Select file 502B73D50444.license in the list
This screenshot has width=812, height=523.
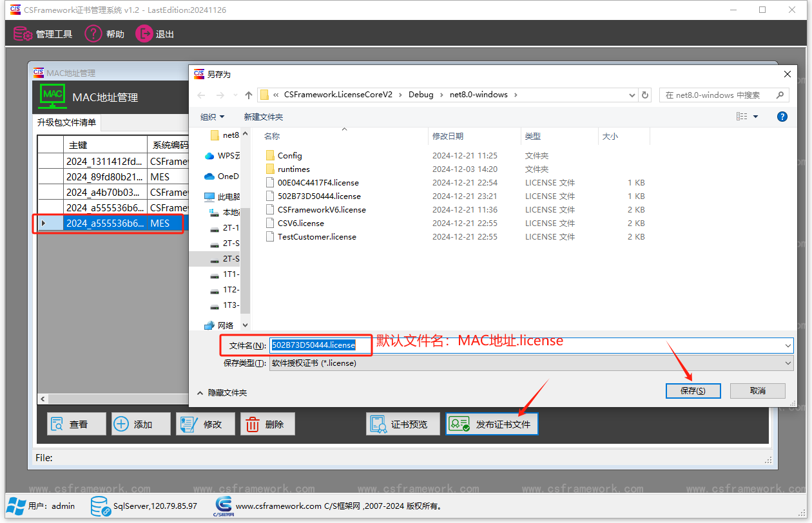click(x=313, y=196)
